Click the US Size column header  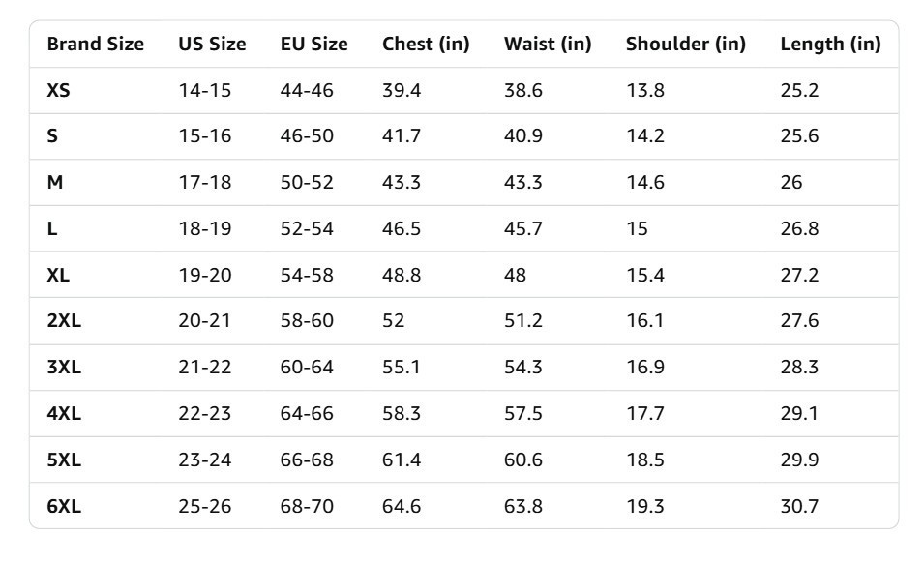coord(212,44)
